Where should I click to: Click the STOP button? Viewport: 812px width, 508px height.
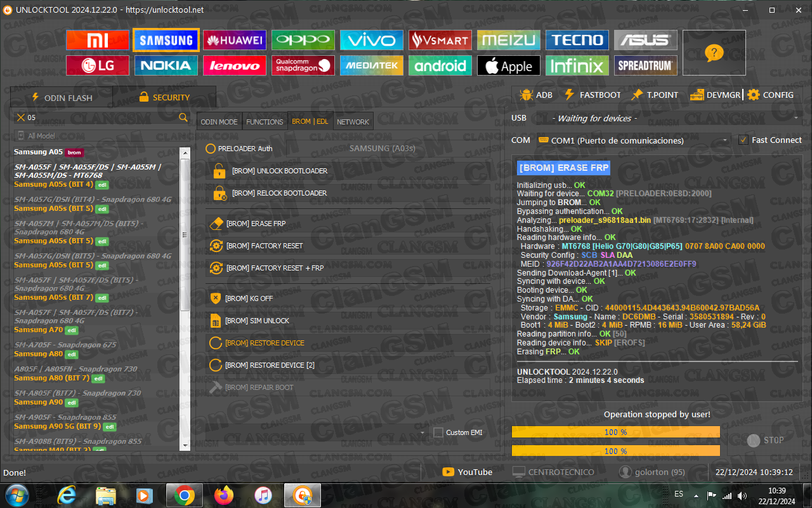tap(765, 440)
